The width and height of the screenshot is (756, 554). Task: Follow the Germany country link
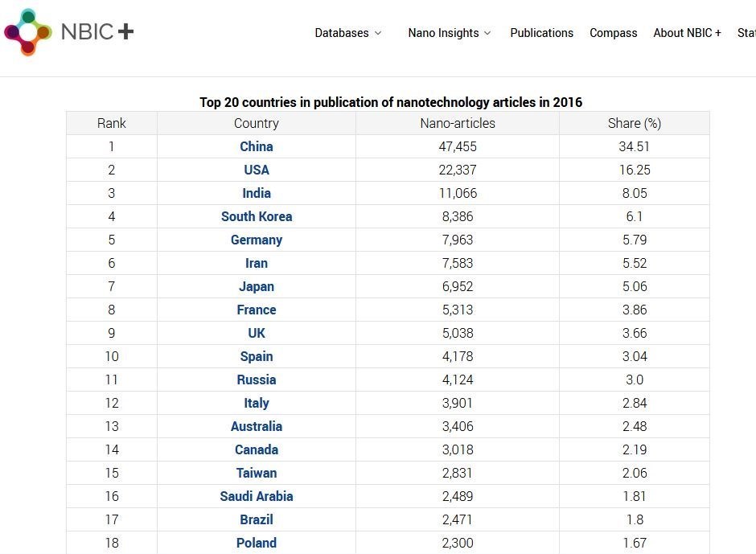[x=257, y=240]
